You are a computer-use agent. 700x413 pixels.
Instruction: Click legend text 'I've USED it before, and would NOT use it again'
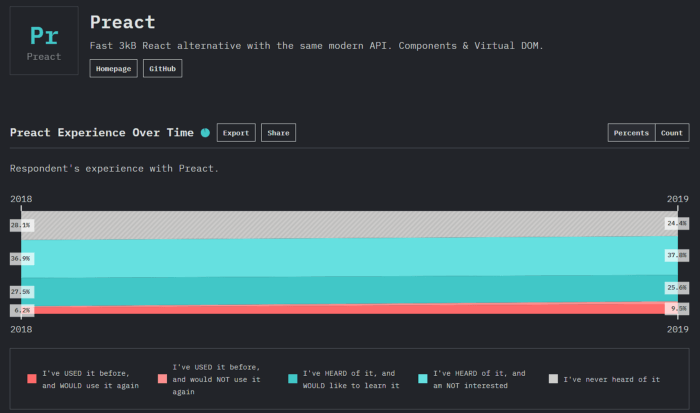click(x=217, y=379)
